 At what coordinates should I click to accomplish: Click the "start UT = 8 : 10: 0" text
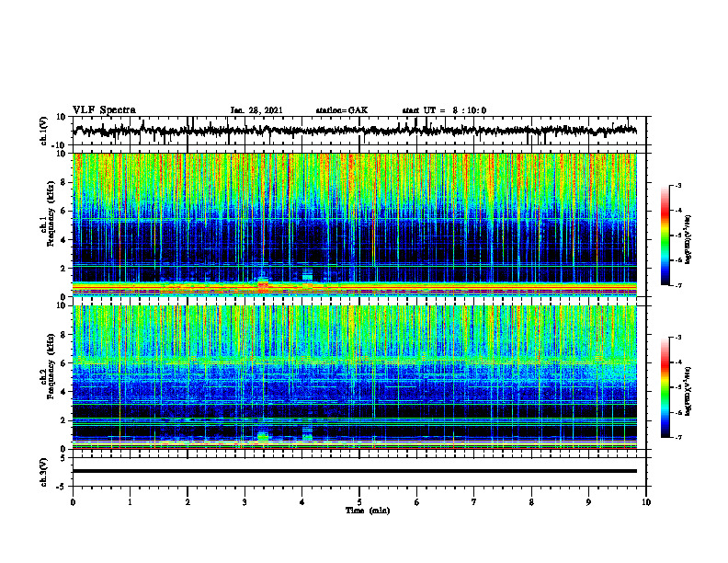(444, 110)
